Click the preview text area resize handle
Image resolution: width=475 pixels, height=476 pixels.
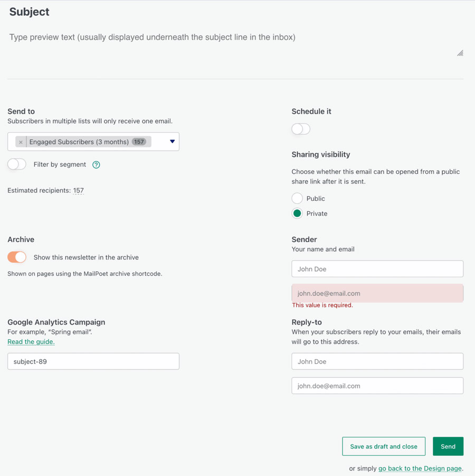coord(460,53)
